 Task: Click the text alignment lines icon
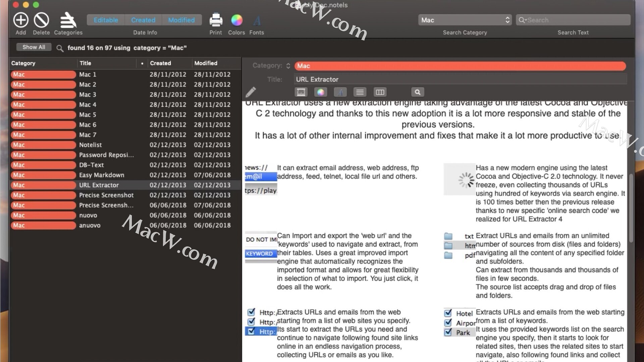[x=360, y=92]
